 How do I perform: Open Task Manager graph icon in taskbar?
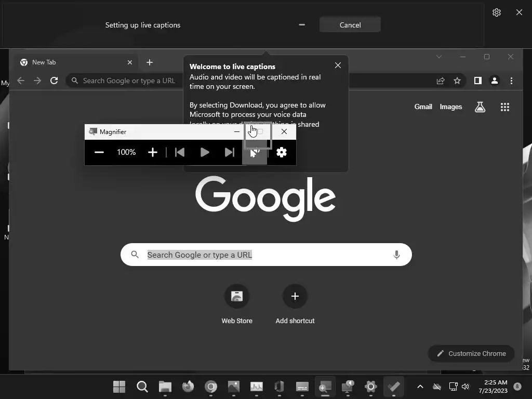click(257, 387)
